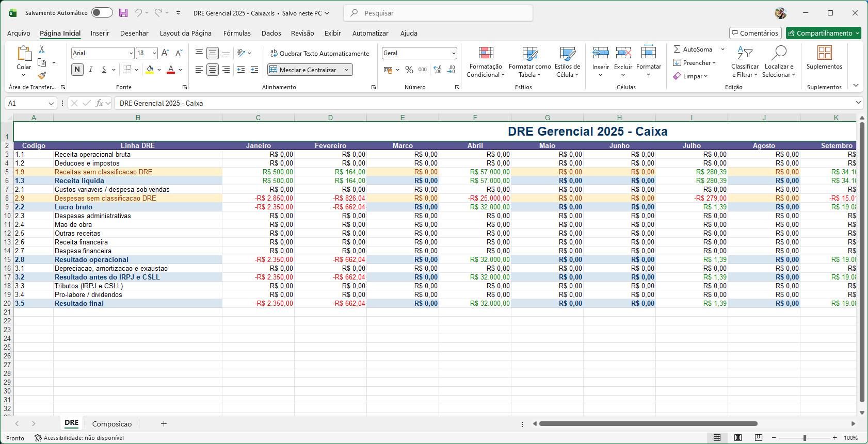The width and height of the screenshot is (868, 444).
Task: Click the Format Painter brush icon
Action: [42, 75]
